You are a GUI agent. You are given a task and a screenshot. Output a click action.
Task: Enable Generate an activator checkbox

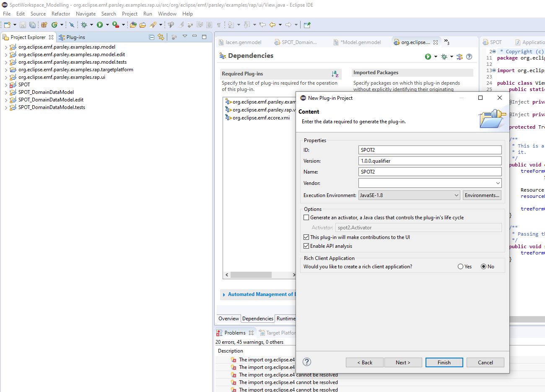[x=306, y=218]
